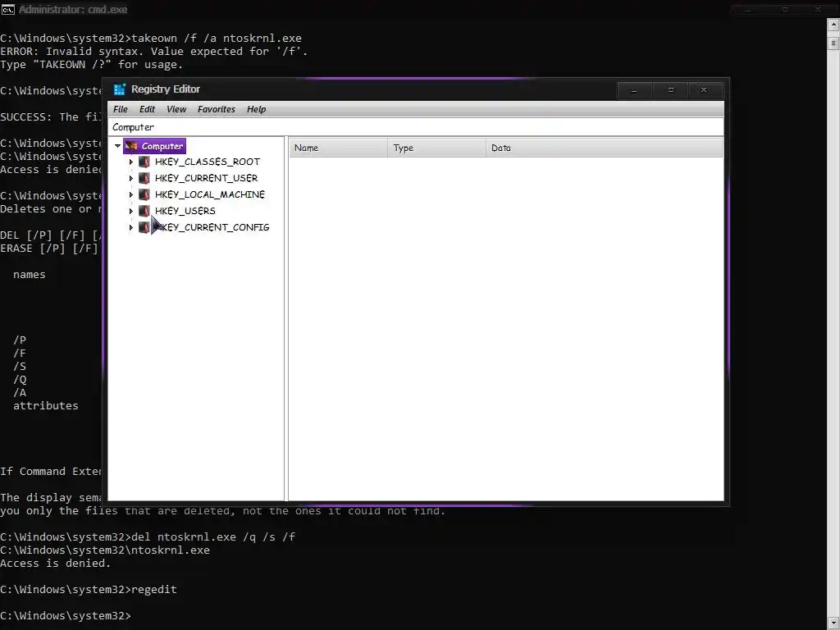Click the Computer root node icon

click(131, 146)
